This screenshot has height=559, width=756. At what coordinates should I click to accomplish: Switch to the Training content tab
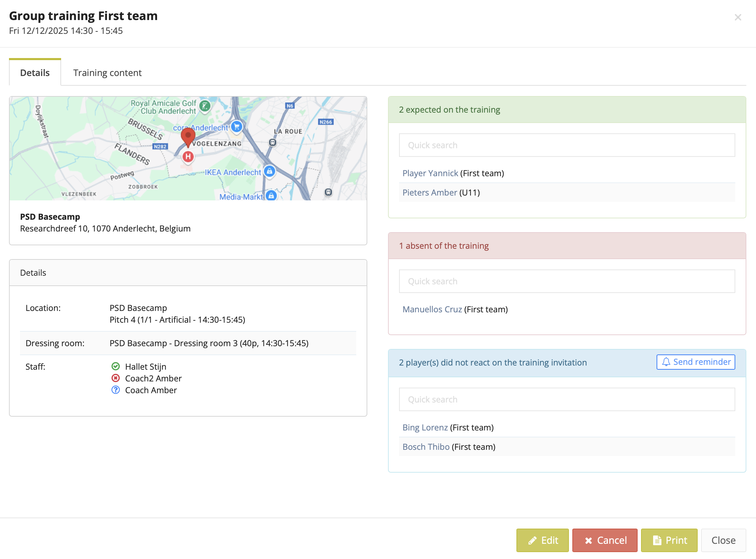(x=107, y=73)
